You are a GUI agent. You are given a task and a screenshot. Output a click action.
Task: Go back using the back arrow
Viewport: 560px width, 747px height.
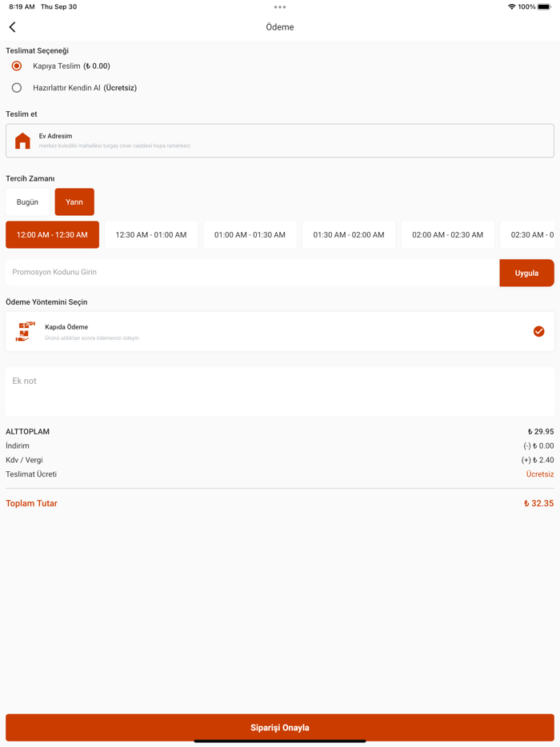tap(12, 27)
